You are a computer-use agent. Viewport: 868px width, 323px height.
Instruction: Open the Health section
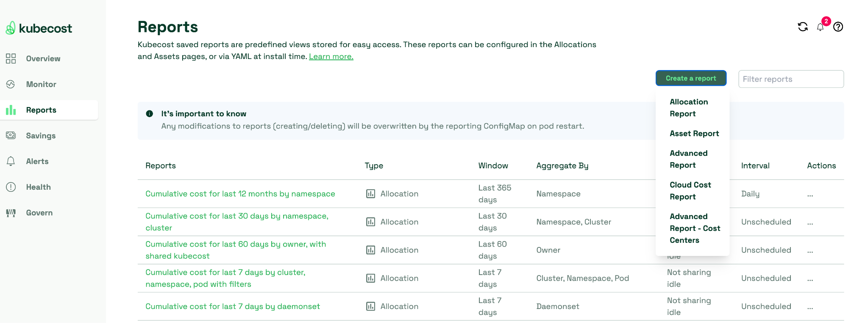pyautogui.click(x=38, y=187)
